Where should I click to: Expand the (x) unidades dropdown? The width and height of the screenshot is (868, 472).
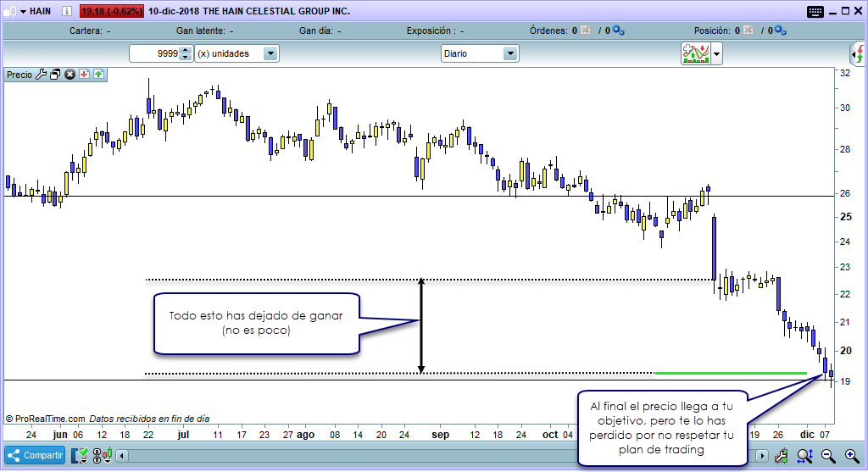[x=270, y=53]
